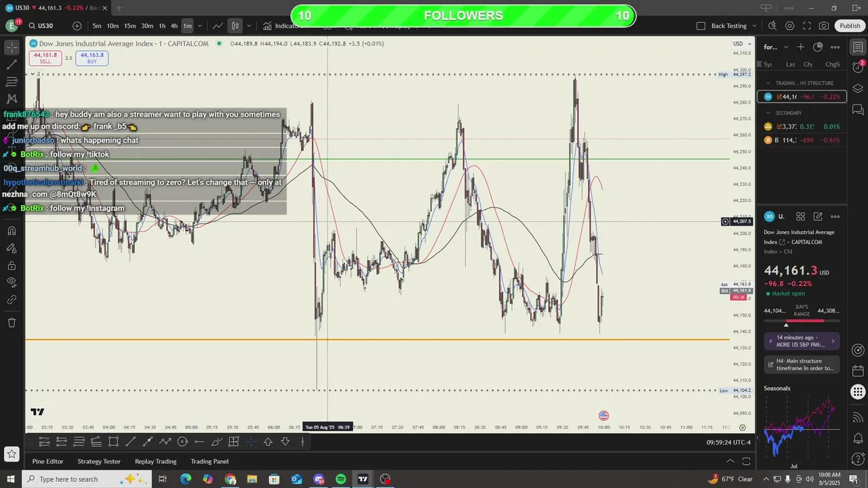The image size is (868, 488).
Task: Select the 5m timeframe
Action: coord(97,26)
